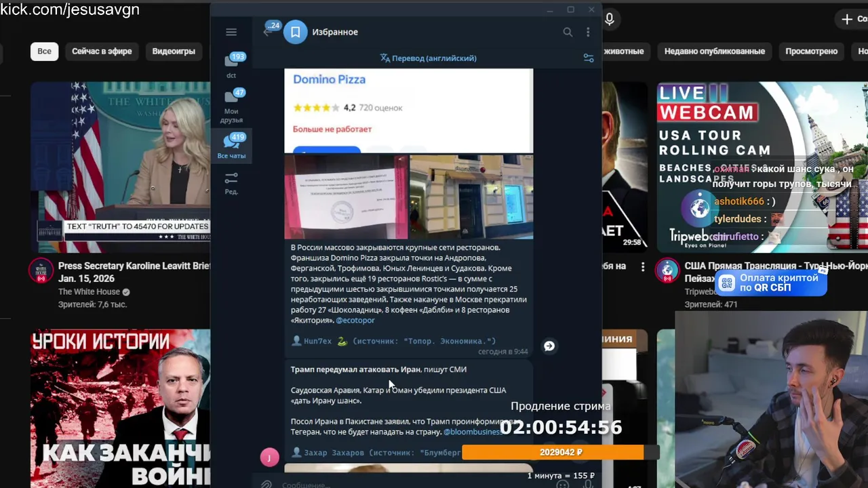The width and height of the screenshot is (868, 488).
Task: Open the Мои друзья chat folder
Action: pos(231,106)
